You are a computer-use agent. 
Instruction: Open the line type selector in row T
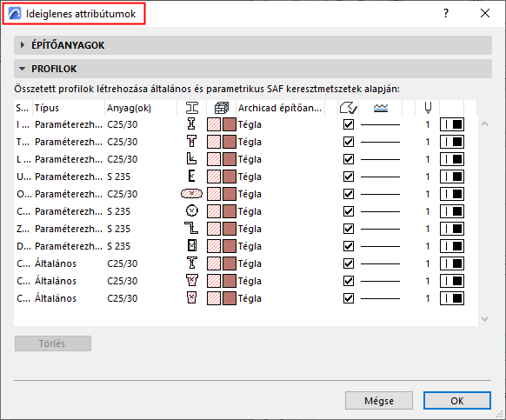click(380, 142)
